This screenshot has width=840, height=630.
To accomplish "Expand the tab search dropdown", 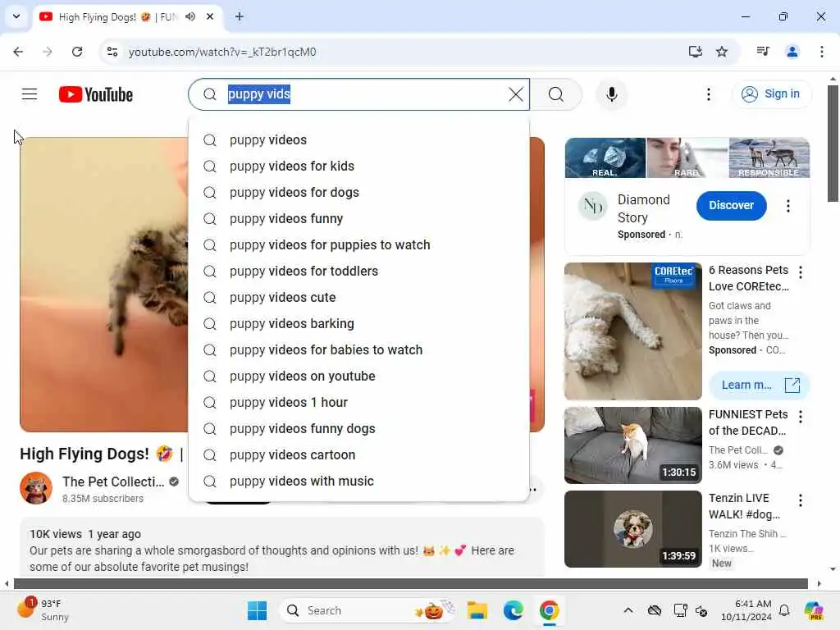I will tap(16, 16).
